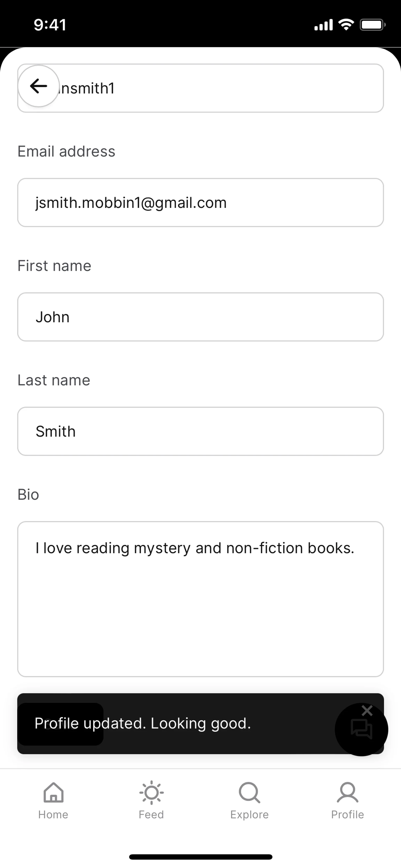Open the chat bubble support icon
Viewport: 401px width, 868px height.
[x=361, y=730]
